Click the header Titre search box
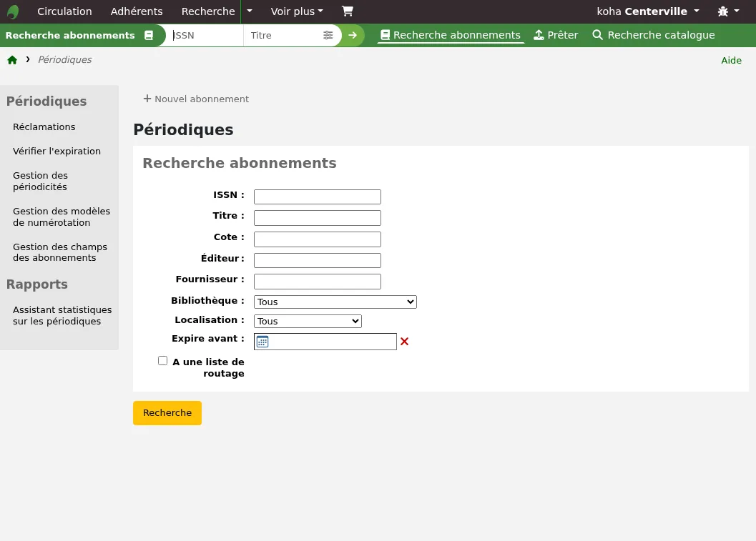This screenshot has height=541, width=756. click(283, 35)
